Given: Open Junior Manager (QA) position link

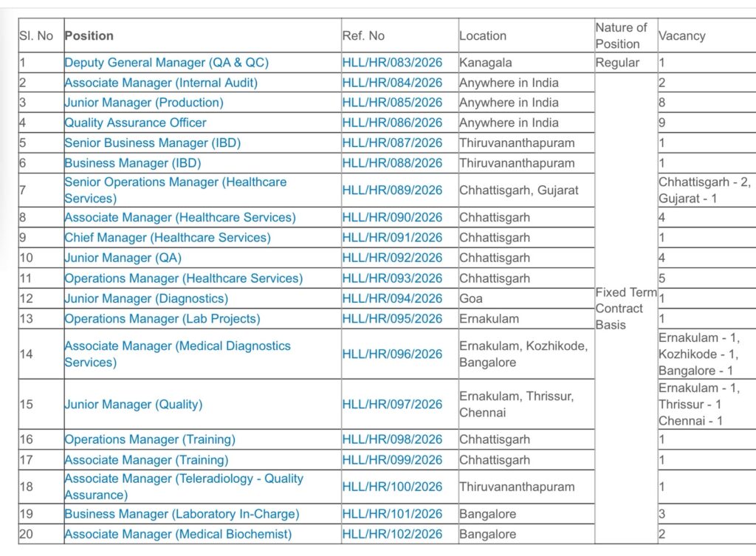Looking at the screenshot, I should [x=123, y=258].
